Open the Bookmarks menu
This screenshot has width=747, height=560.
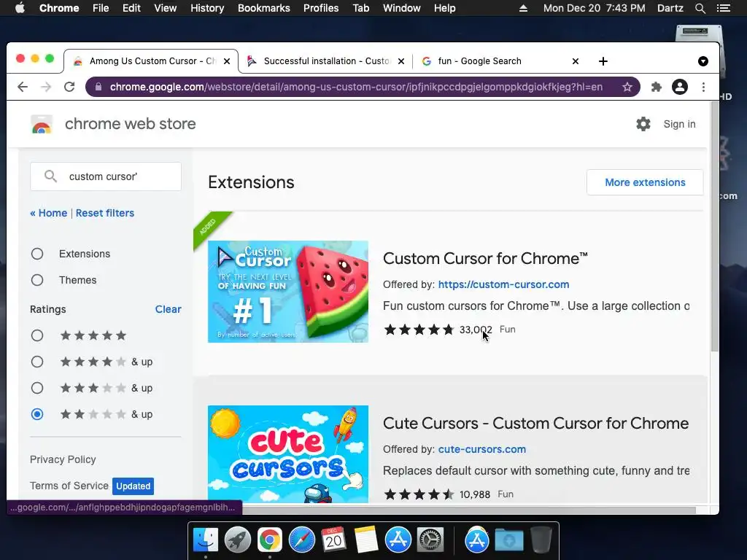[263, 8]
